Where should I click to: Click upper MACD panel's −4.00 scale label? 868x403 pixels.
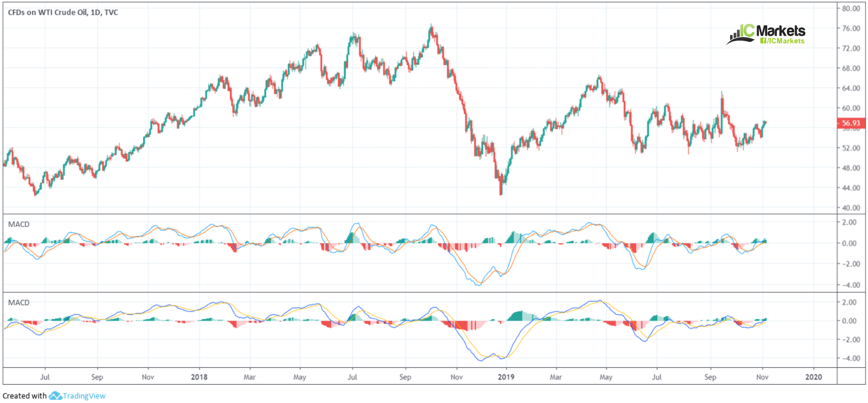(851, 285)
